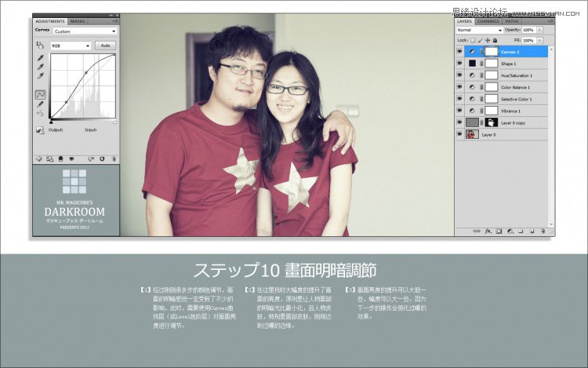Viewport: 588px width, 368px height.
Task: Reset Curves adjustment to defaults
Action: 102,159
